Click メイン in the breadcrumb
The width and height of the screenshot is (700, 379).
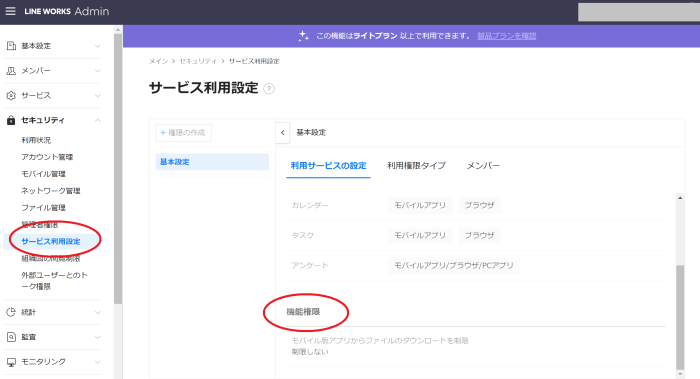point(158,61)
